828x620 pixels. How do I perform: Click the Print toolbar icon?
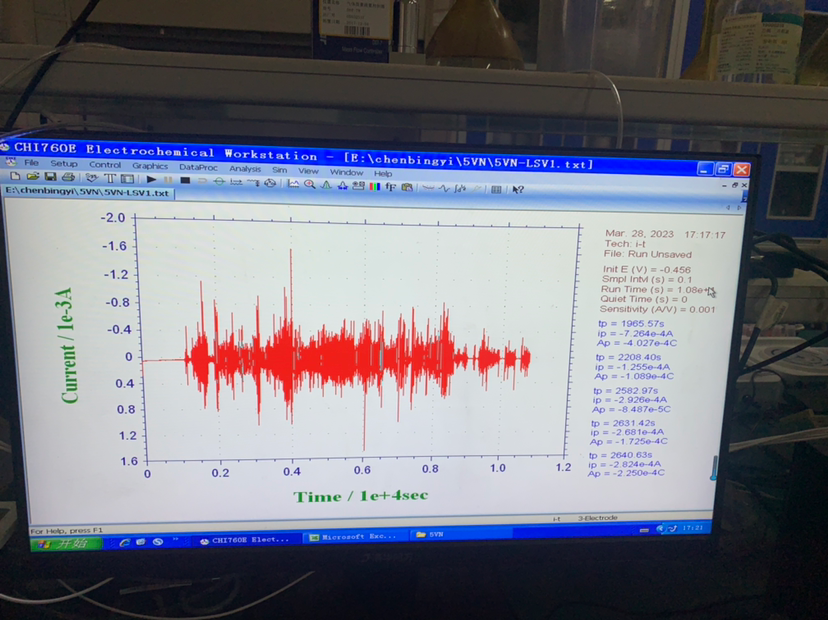[68, 178]
